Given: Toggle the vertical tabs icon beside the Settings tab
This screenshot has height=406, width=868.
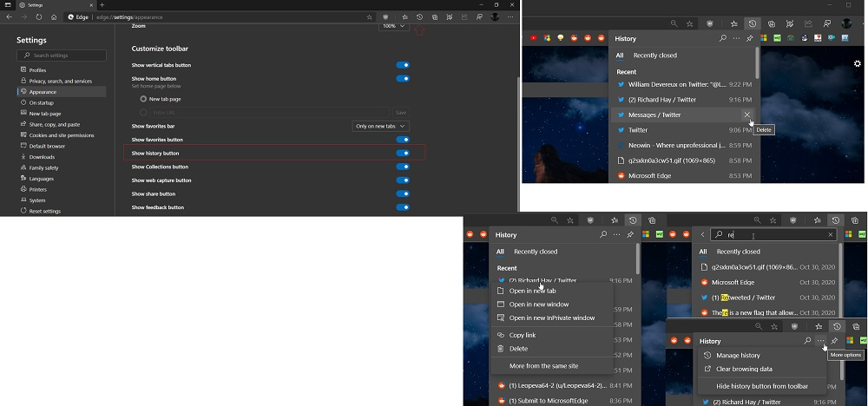Looking at the screenshot, I should click(x=9, y=5).
